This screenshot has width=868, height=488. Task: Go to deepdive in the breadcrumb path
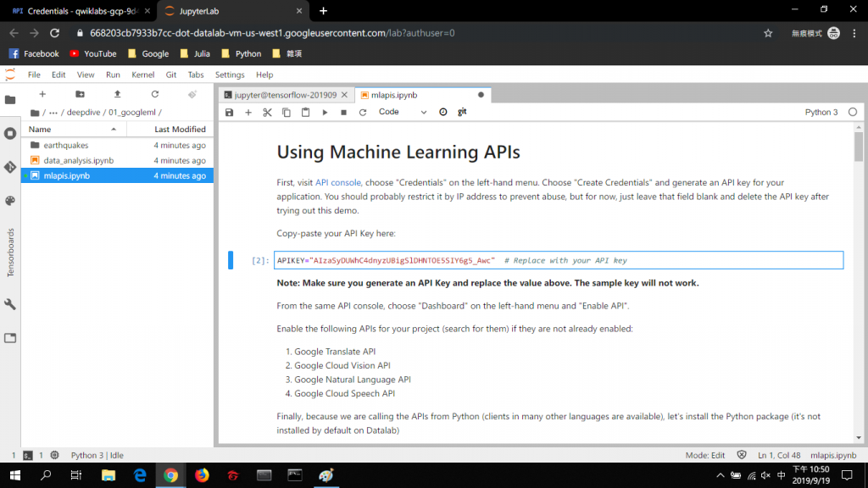[x=84, y=113]
